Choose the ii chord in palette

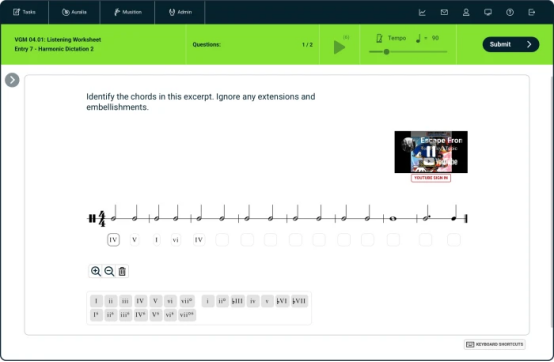coord(111,301)
